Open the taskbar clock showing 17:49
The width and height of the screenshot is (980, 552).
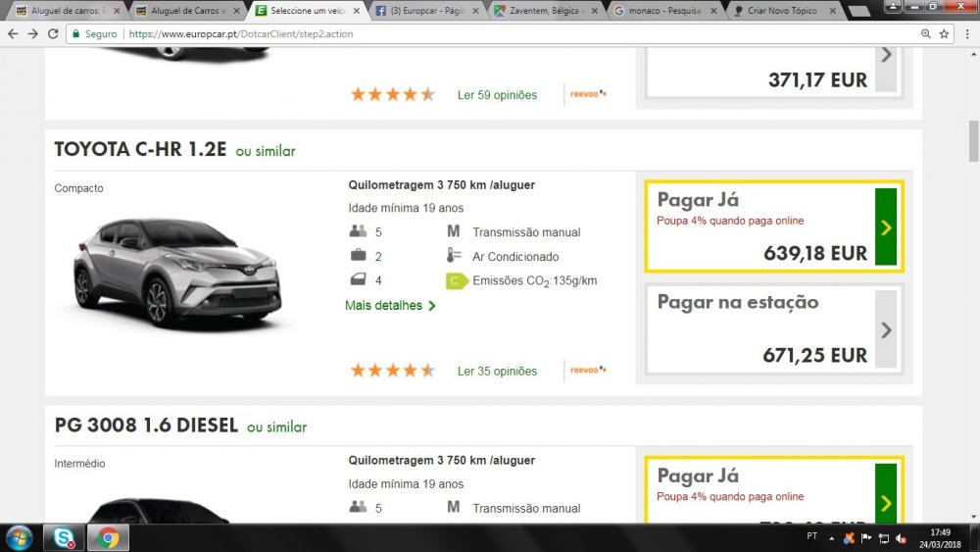point(940,538)
